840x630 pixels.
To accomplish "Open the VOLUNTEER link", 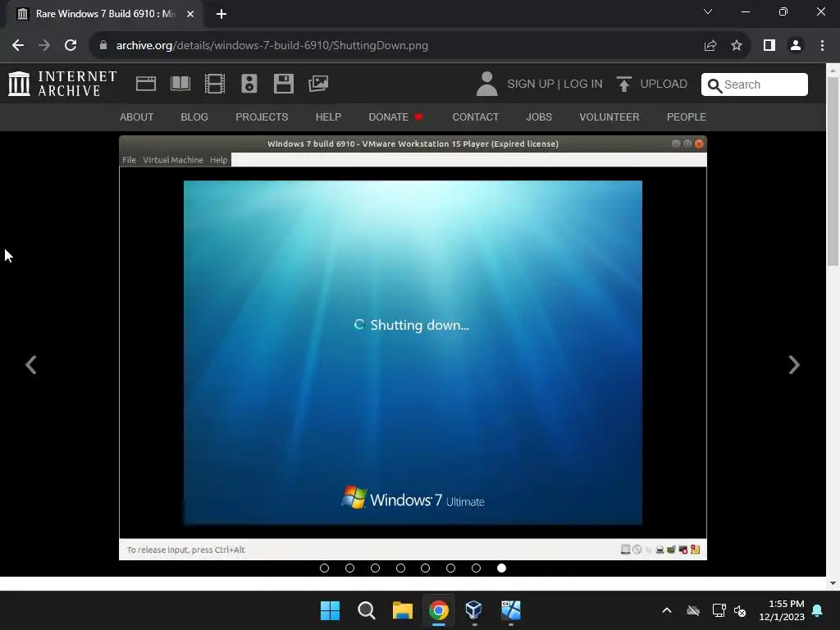I will tap(609, 116).
